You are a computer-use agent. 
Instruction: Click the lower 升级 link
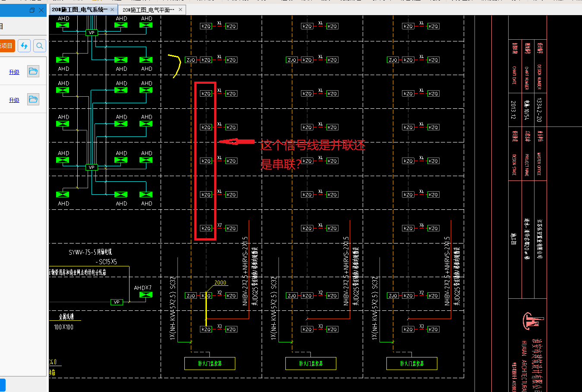(14, 100)
